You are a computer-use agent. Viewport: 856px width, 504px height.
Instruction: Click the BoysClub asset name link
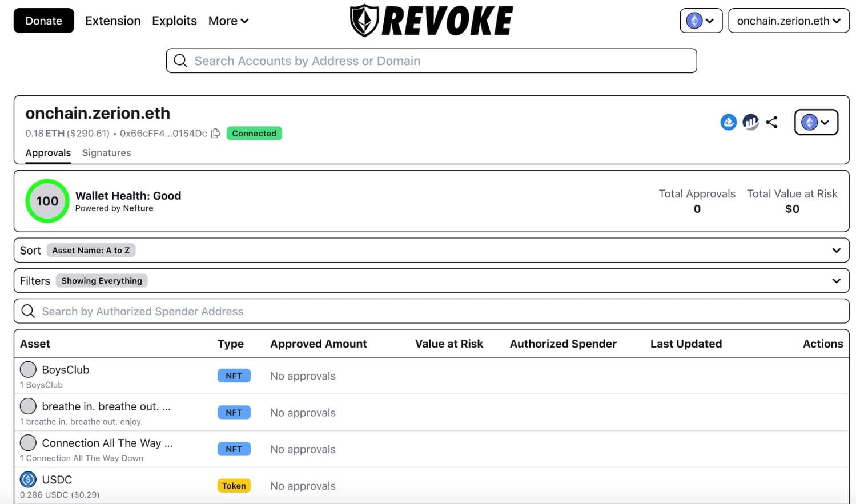[66, 370]
